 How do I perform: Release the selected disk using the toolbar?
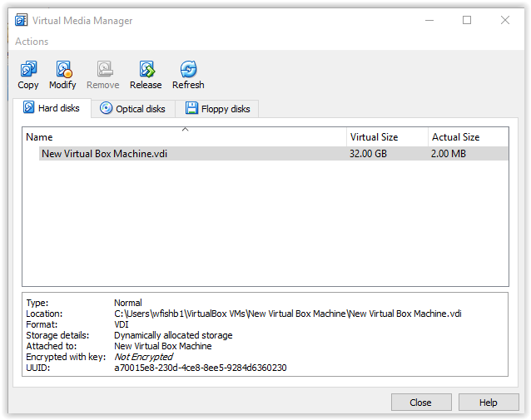[x=146, y=70]
